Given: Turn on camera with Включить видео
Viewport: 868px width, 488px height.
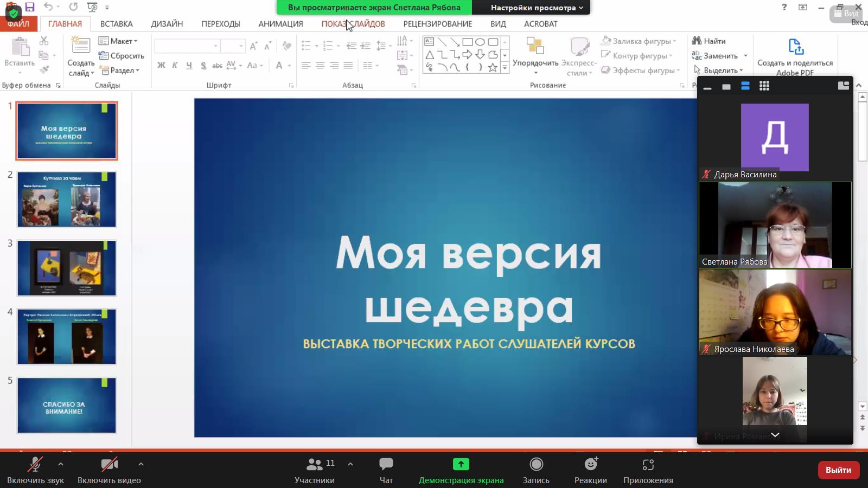Looking at the screenshot, I should (109, 470).
